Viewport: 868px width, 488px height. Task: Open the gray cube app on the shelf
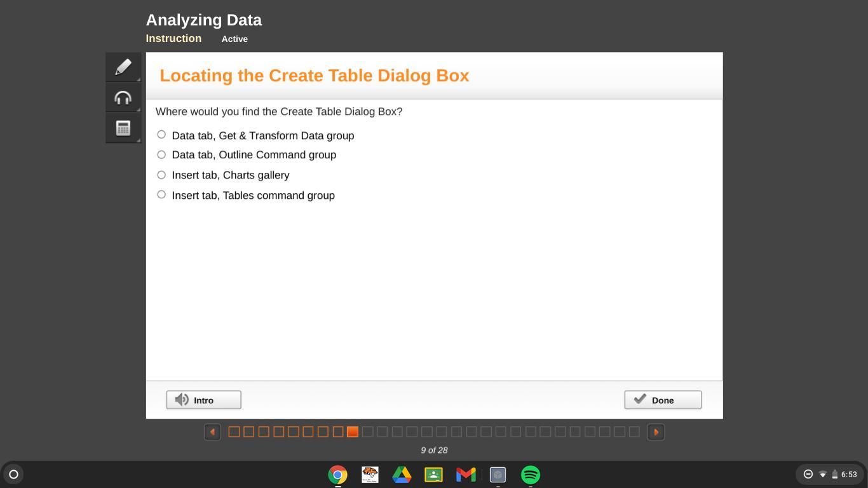(498, 475)
